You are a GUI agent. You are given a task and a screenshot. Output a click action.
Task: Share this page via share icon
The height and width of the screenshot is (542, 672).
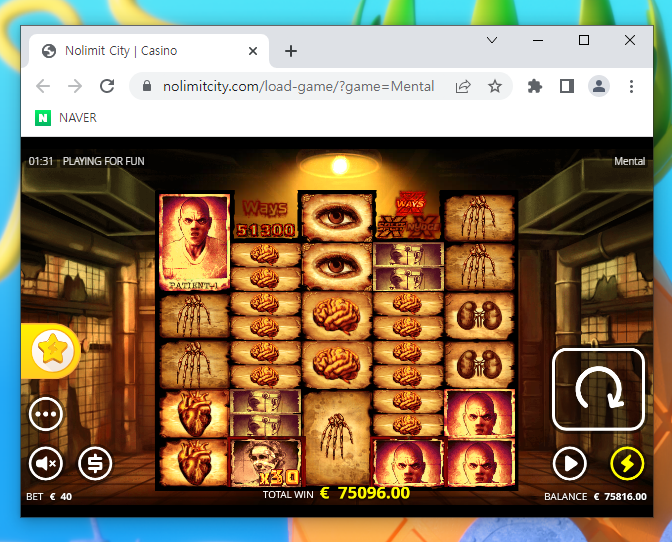(463, 86)
